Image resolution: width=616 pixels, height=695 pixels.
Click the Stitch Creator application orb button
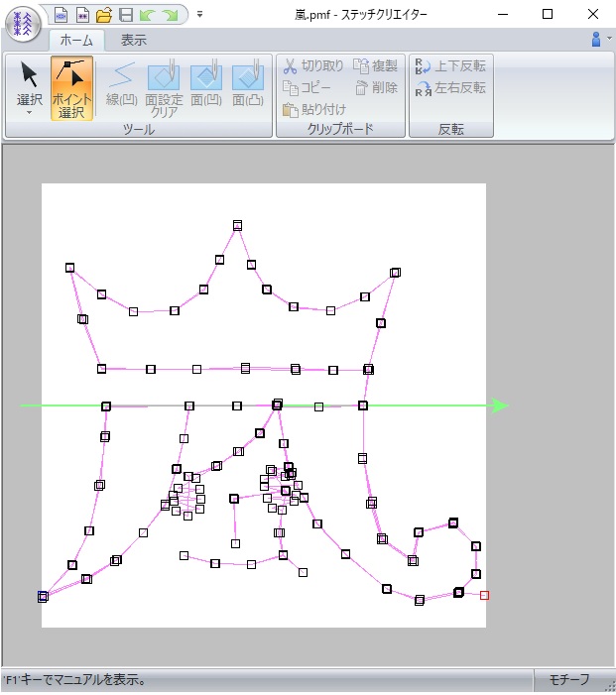point(23,24)
